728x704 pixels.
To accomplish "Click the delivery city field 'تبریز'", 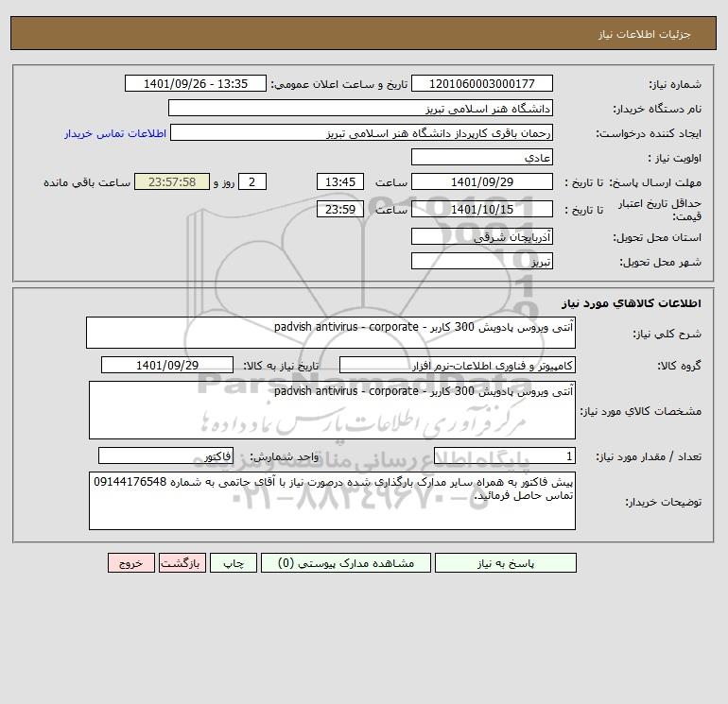I will point(482,261).
